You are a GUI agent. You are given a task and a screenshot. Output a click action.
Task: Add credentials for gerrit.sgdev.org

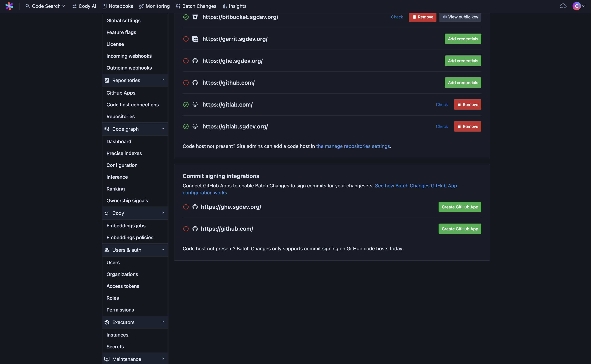click(x=463, y=39)
